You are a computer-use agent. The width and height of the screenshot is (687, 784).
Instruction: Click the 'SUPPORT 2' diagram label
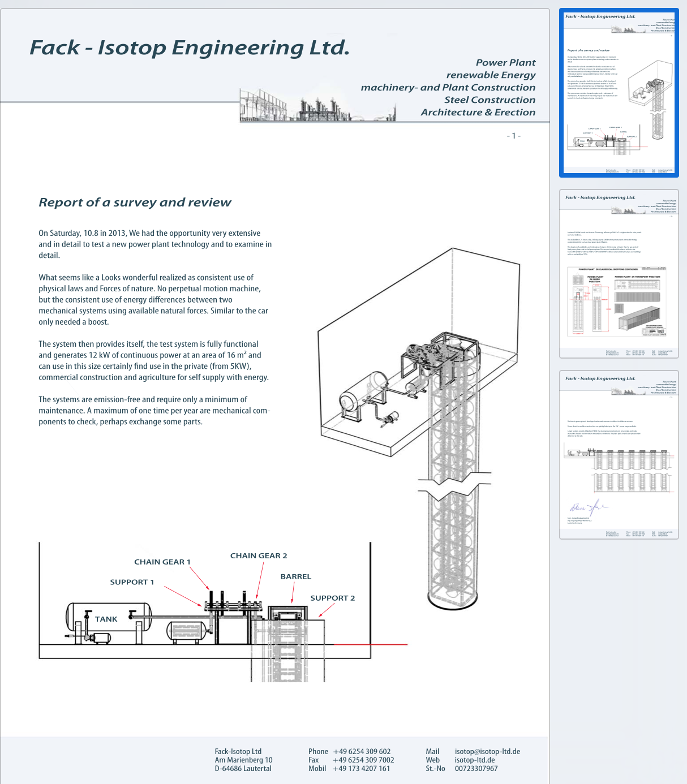pyautogui.click(x=333, y=598)
